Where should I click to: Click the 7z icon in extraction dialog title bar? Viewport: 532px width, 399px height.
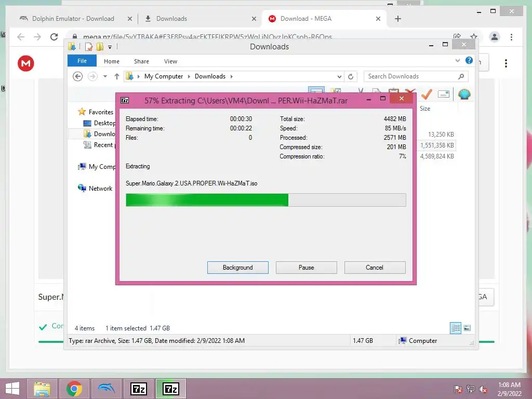tap(125, 100)
